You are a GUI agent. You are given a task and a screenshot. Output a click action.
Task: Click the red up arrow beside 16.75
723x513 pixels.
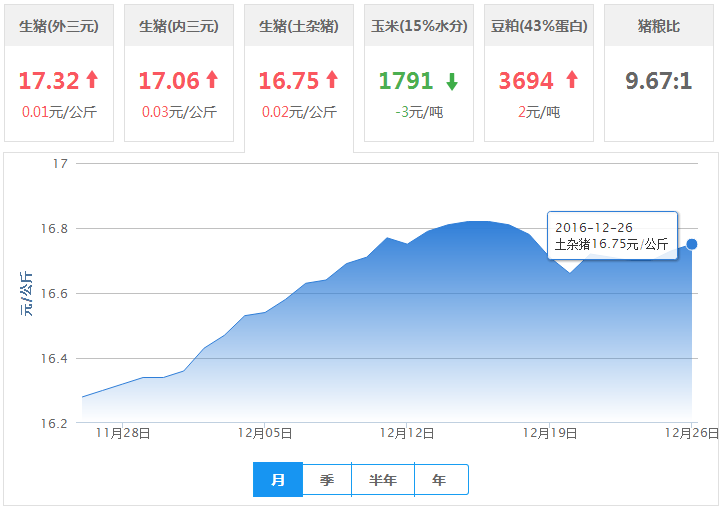pyautogui.click(x=332, y=79)
